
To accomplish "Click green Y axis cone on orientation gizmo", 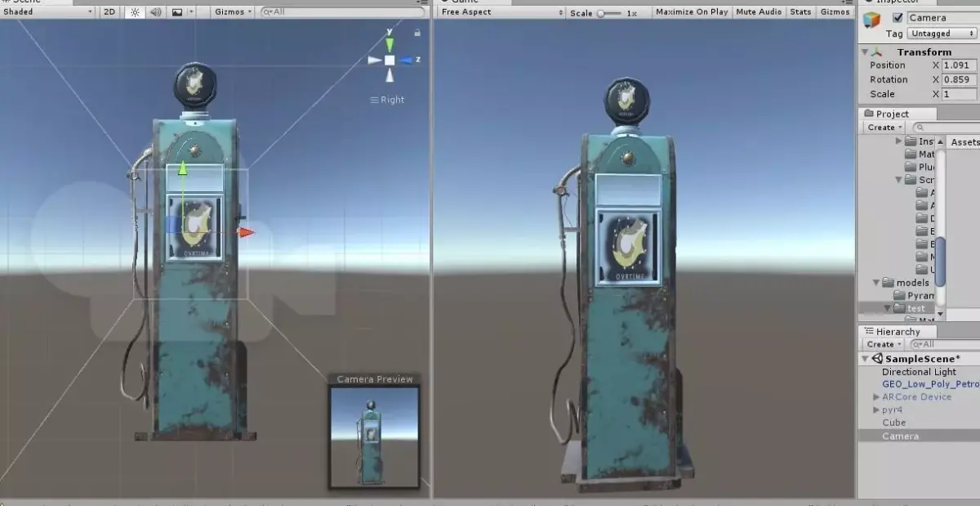I will 390,44.
